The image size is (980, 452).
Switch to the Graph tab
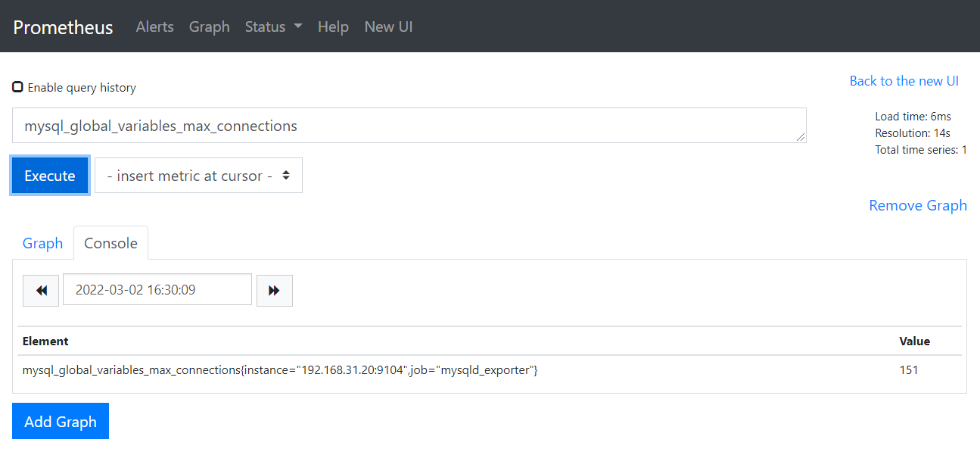[42, 243]
